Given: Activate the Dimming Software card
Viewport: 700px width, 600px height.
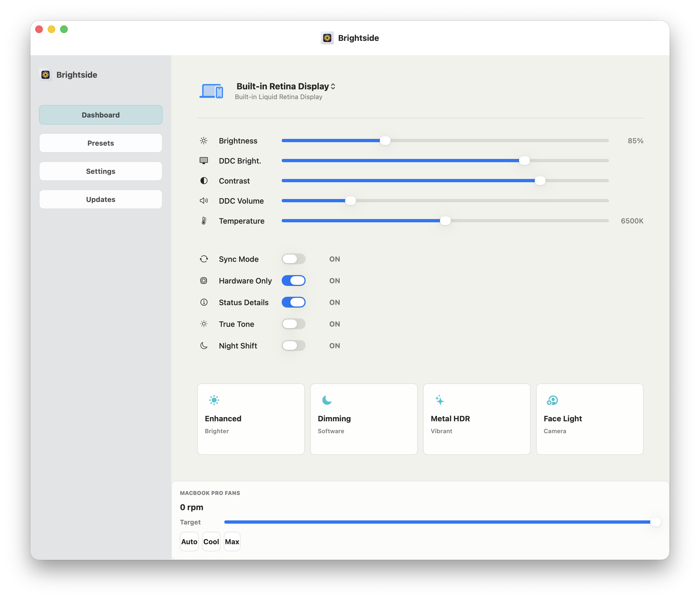Looking at the screenshot, I should coord(364,419).
